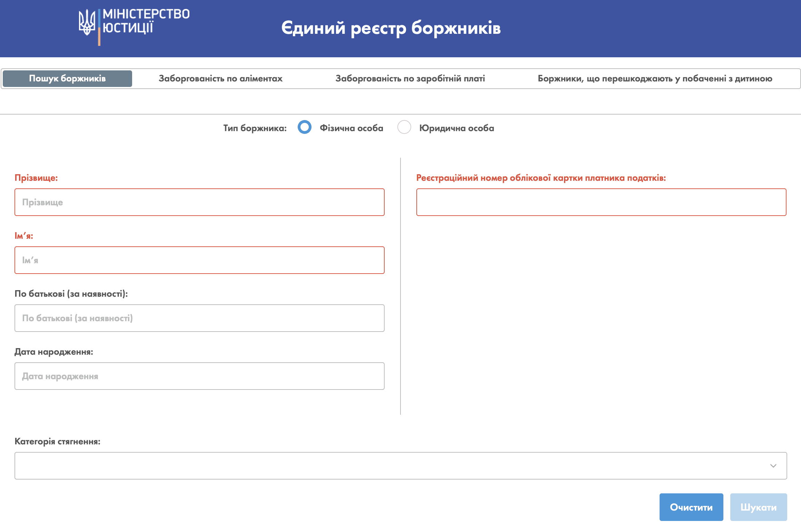Click the Юридична особа label text
Viewport: 801px width, 532px height.
pos(456,128)
